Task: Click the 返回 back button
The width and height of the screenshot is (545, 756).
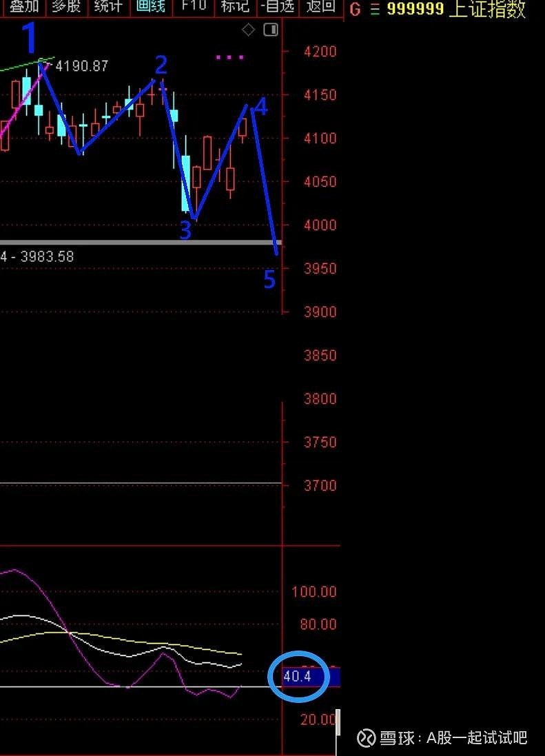Action: 320,7
